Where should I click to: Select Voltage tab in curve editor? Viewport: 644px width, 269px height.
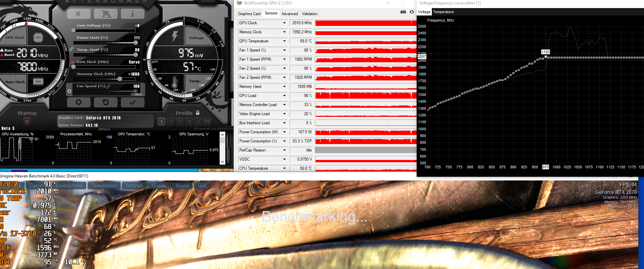424,12
